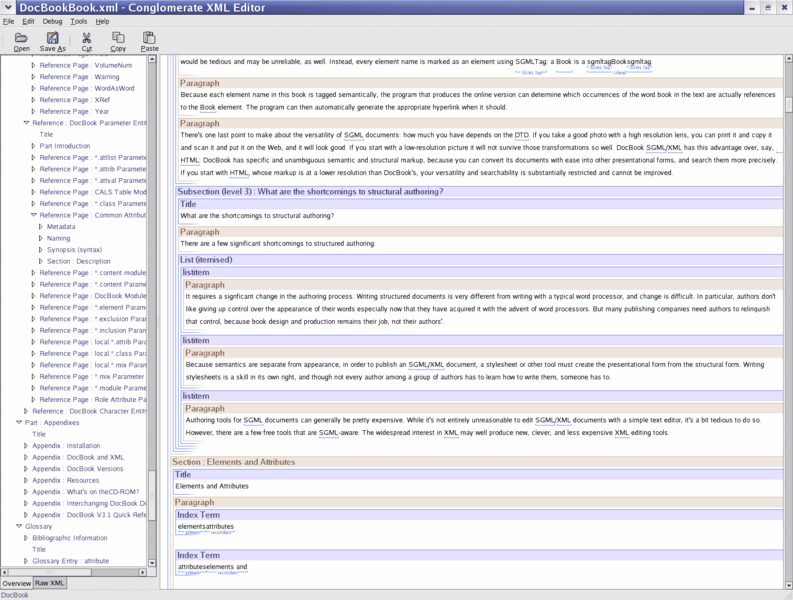
Task: Click tree horizontal scroll-left arrow
Action: click(x=5, y=572)
